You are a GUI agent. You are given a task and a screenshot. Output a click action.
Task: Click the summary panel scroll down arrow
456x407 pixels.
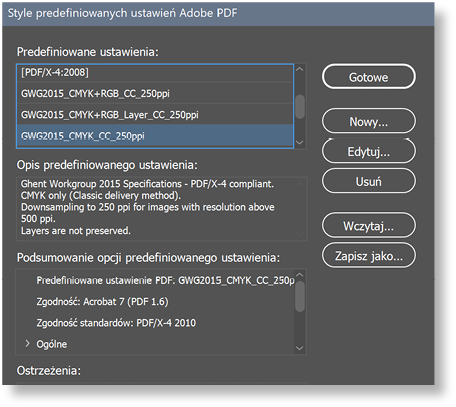(x=300, y=348)
